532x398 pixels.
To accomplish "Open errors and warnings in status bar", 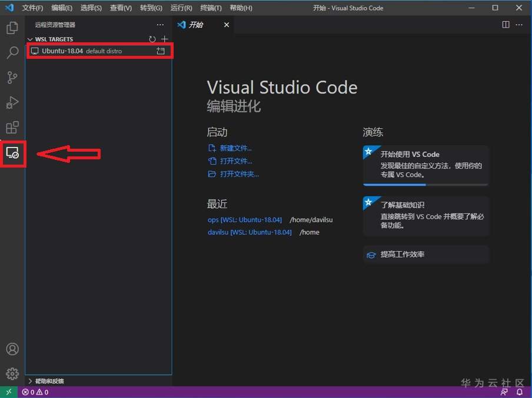I will click(x=35, y=392).
